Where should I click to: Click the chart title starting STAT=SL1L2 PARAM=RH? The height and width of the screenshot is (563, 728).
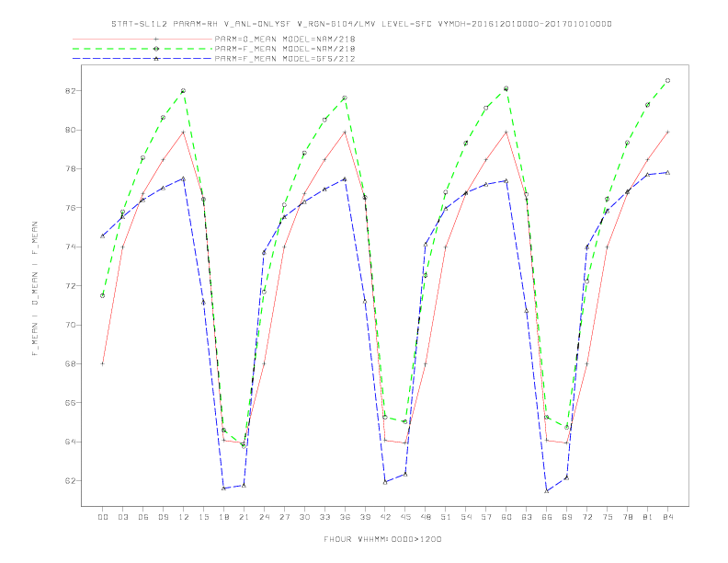(x=361, y=24)
